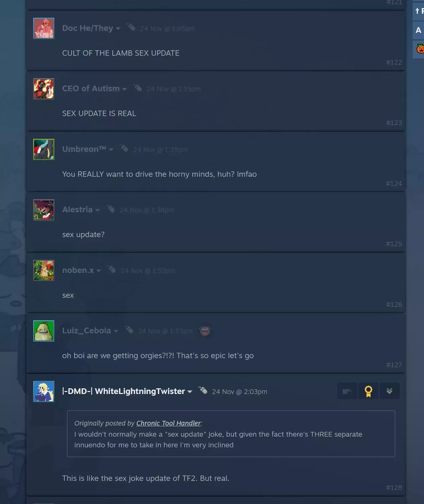The height and width of the screenshot is (504, 424).
Task: Open noben.x's avatar thumbnail
Action: coord(44,270)
